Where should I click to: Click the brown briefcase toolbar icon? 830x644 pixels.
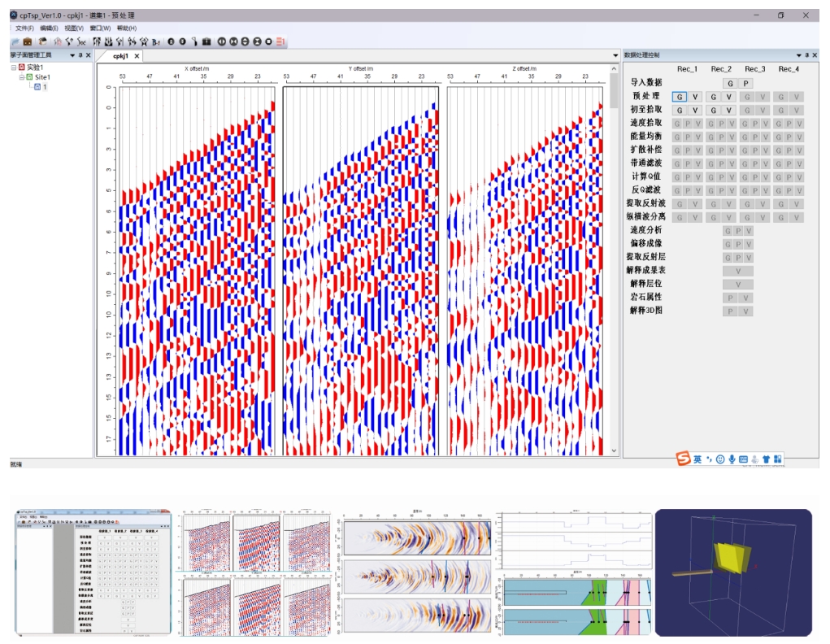click(28, 41)
